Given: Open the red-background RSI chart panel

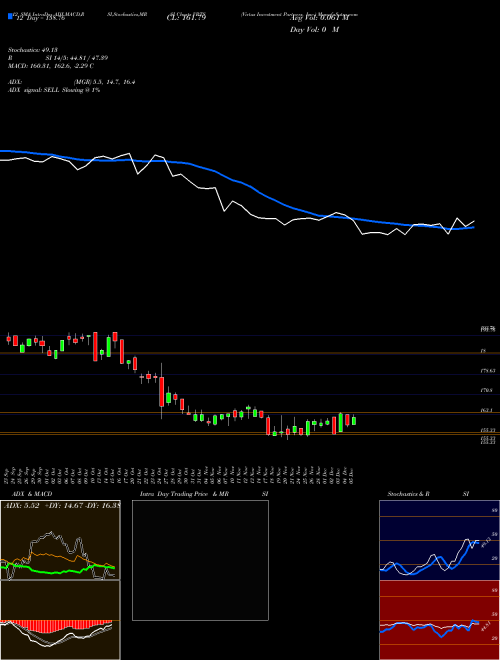Looking at the screenshot, I should [x=439, y=620].
